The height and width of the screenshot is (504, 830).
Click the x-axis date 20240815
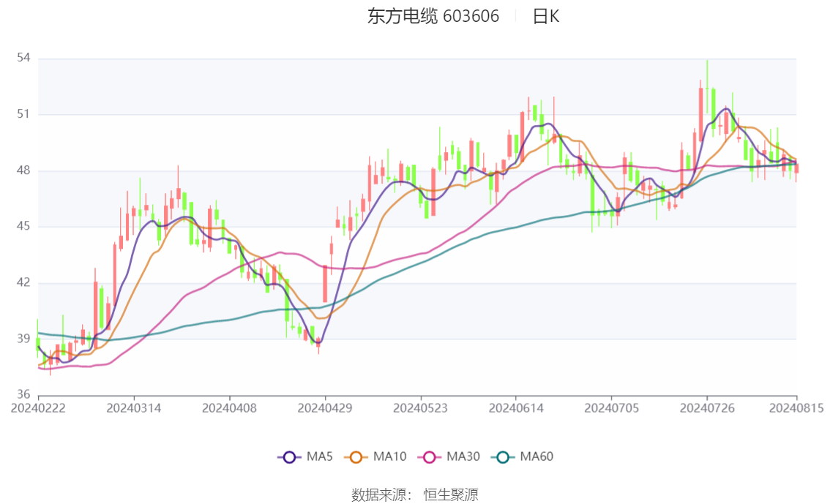coord(796,408)
